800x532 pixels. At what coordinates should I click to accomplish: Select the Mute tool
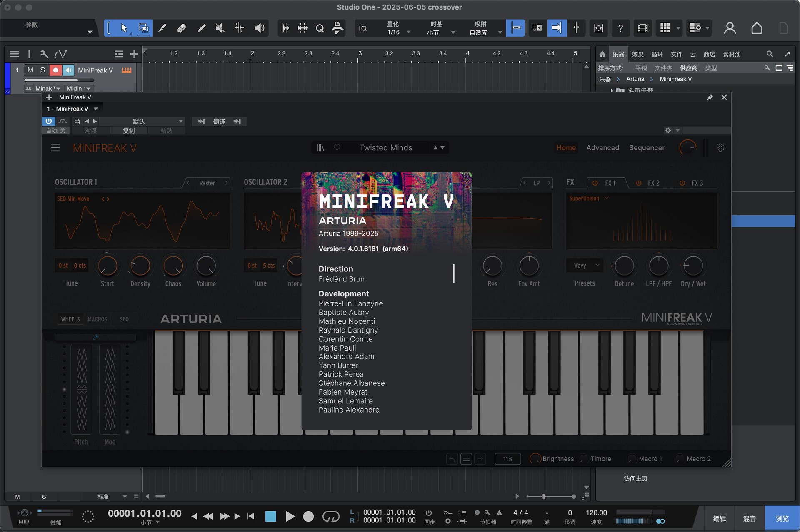pyautogui.click(x=220, y=28)
